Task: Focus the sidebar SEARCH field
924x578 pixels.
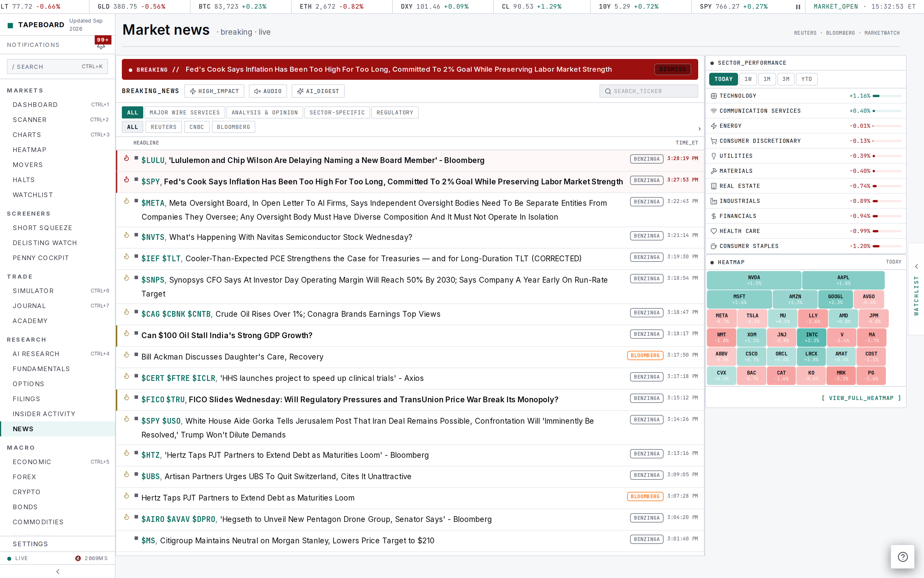Action: point(57,66)
